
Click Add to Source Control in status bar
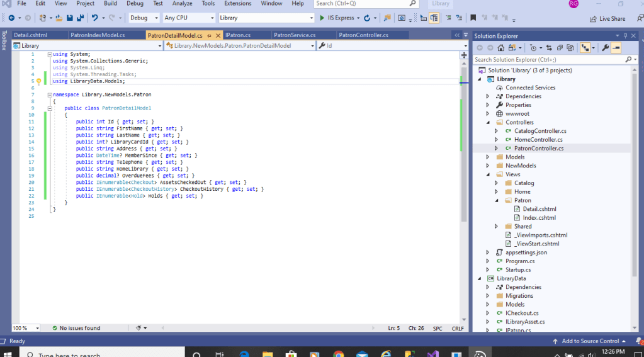[x=590, y=341]
